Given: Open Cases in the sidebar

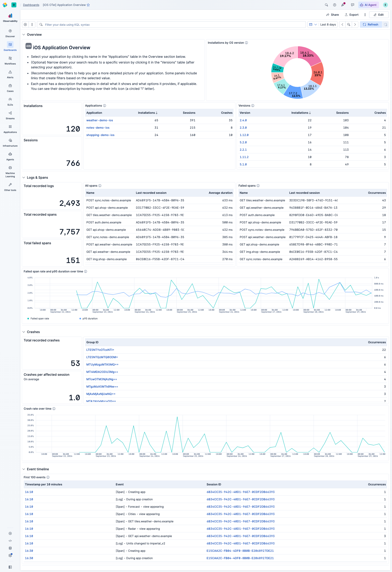Looking at the screenshot, I should coord(10,88).
